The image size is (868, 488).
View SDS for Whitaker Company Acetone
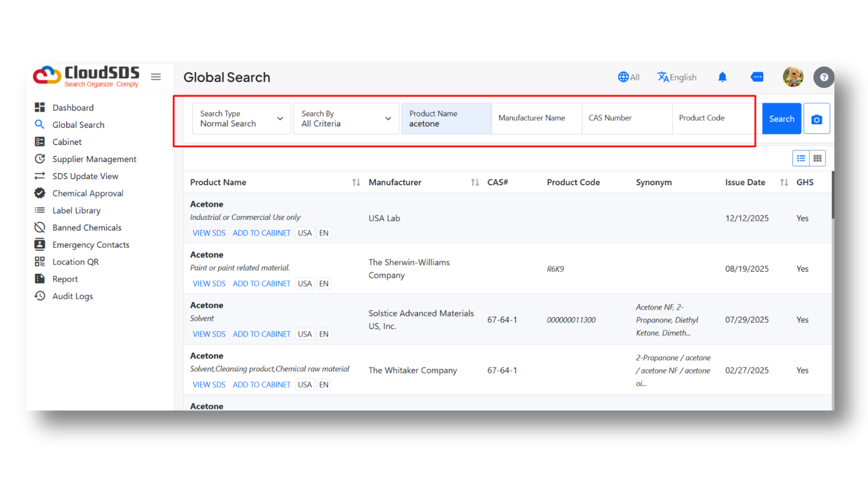click(x=209, y=385)
